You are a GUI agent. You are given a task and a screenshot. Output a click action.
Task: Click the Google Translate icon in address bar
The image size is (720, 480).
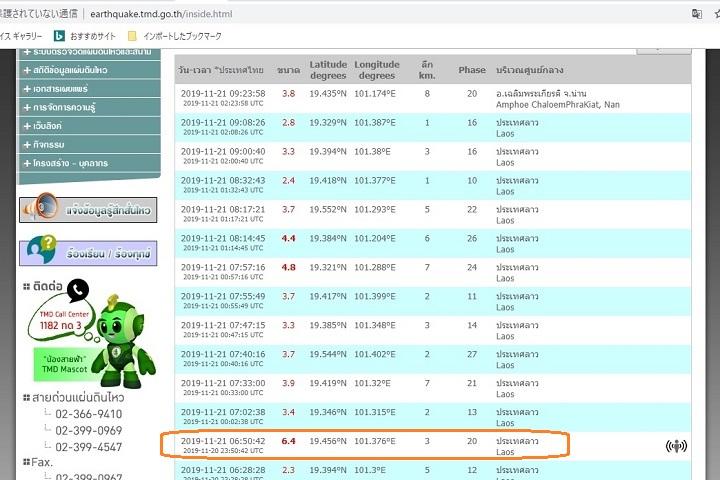[696, 14]
